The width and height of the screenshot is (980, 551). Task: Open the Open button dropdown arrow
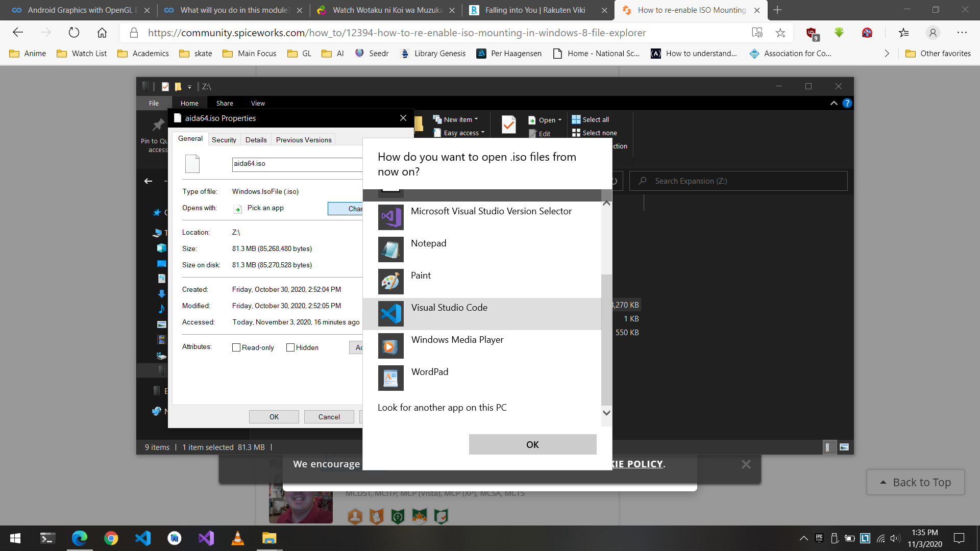(560, 120)
